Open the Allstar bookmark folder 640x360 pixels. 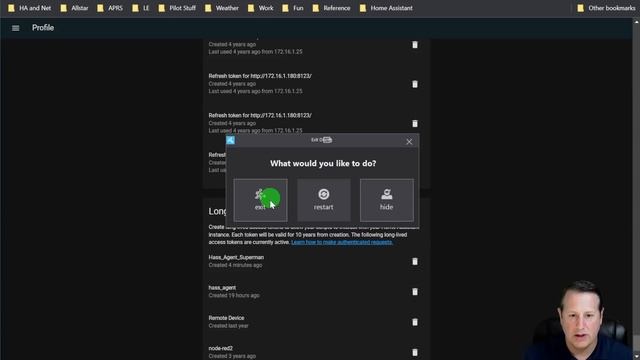point(74,8)
